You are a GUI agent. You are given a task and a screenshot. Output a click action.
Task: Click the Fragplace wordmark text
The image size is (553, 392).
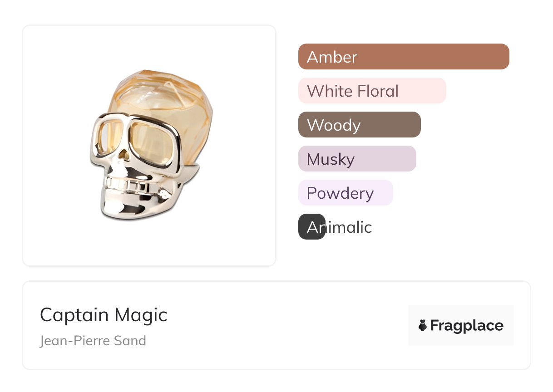click(467, 325)
